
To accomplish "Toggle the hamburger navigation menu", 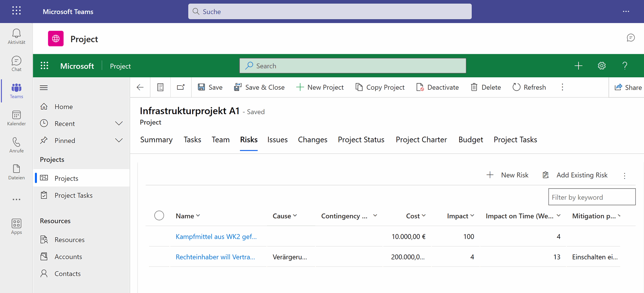I will coord(44,88).
